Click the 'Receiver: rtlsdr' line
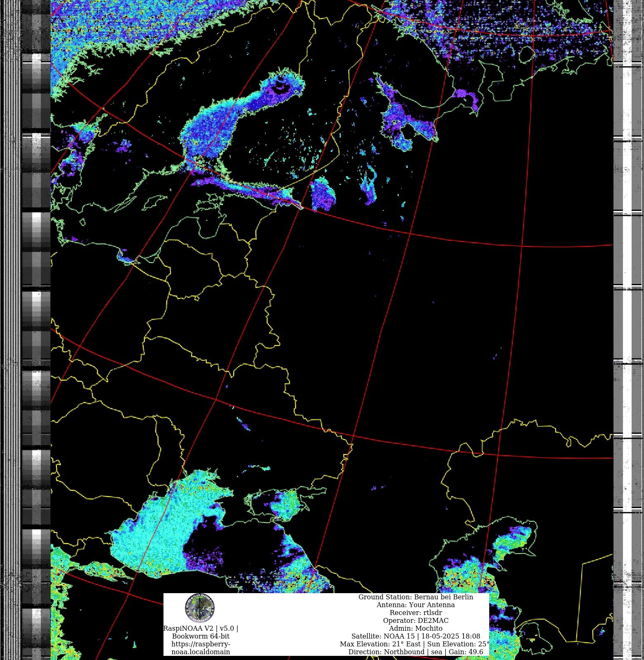The height and width of the screenshot is (660, 644). coord(416,613)
